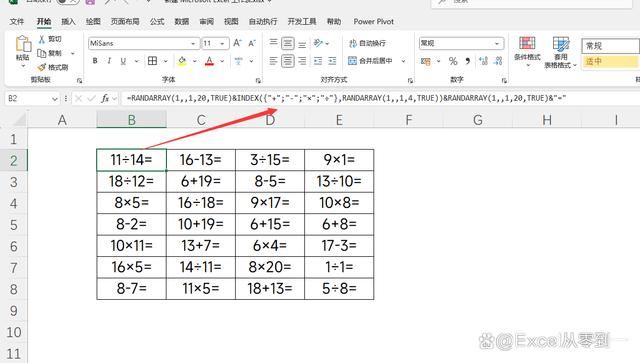Toggle middle vertical alignment

(288, 43)
